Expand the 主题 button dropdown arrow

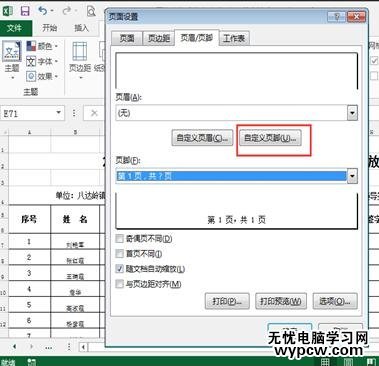click(12, 78)
